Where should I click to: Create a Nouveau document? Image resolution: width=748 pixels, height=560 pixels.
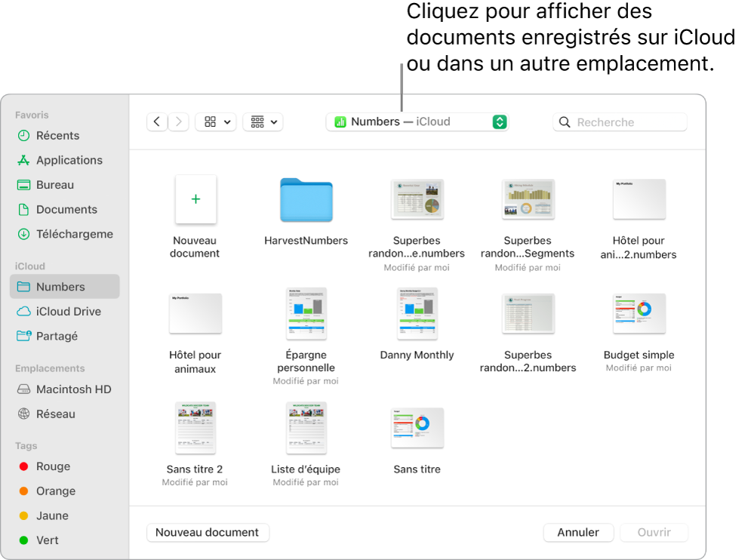(208, 532)
